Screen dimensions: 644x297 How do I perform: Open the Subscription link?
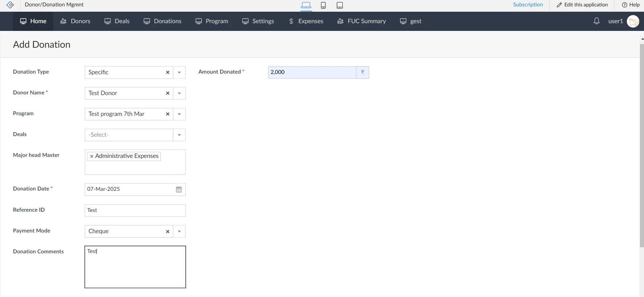528,5
